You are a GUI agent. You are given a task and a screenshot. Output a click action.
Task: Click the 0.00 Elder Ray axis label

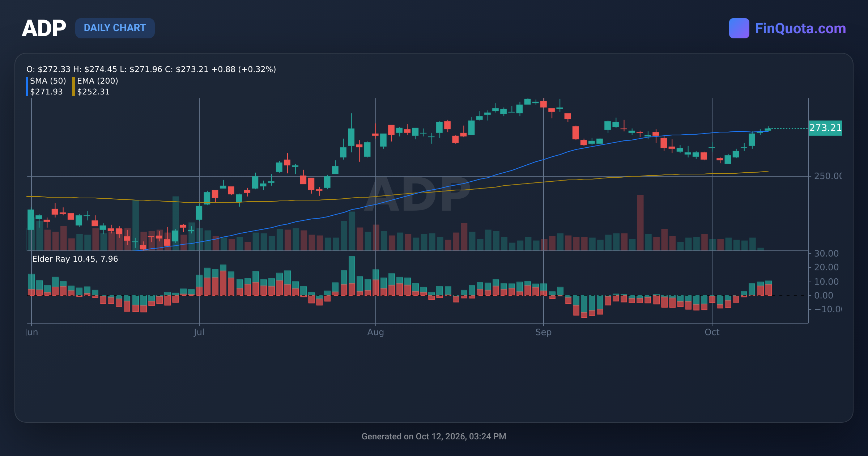point(824,296)
